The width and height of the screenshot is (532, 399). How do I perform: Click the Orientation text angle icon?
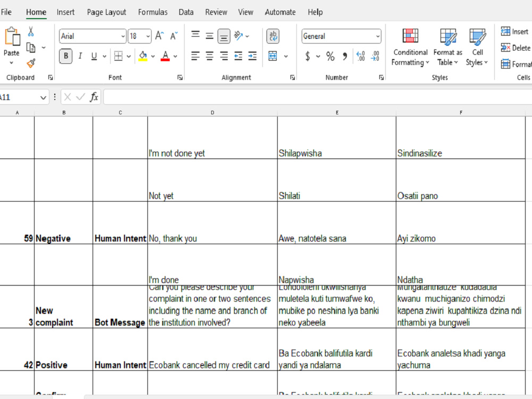click(238, 36)
